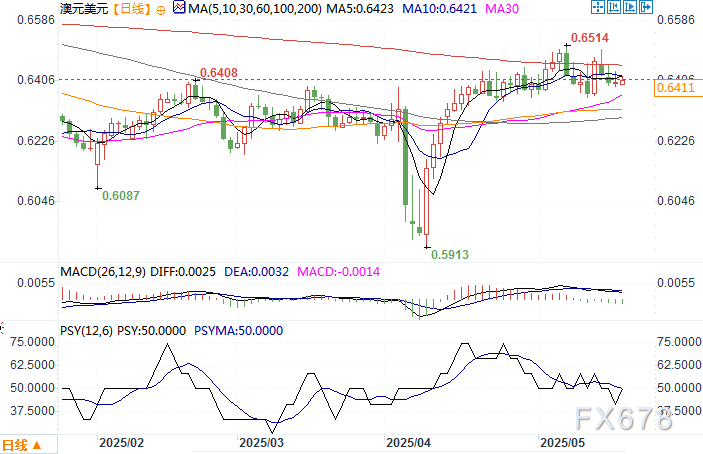
Task: Click the MACD(26,12,9) indicator title
Action: click(103, 272)
